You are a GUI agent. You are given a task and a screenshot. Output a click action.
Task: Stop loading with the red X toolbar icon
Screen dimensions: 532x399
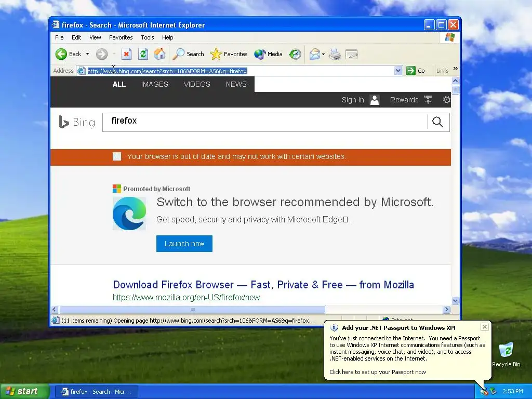[126, 54]
